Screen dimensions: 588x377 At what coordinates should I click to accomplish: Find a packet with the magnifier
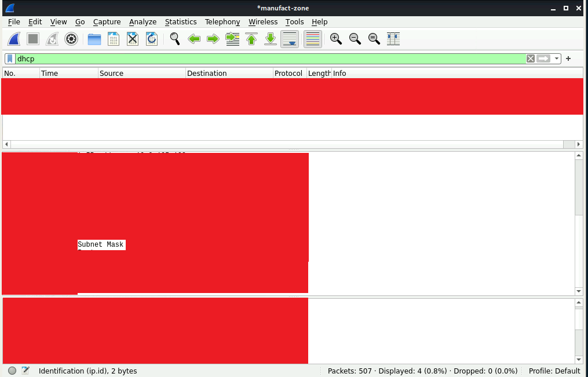(x=175, y=39)
